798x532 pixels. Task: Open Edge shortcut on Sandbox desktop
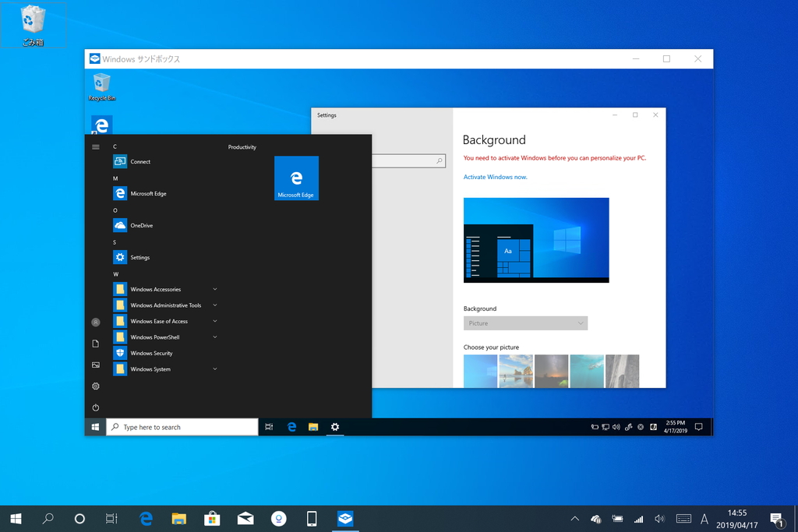[102, 125]
